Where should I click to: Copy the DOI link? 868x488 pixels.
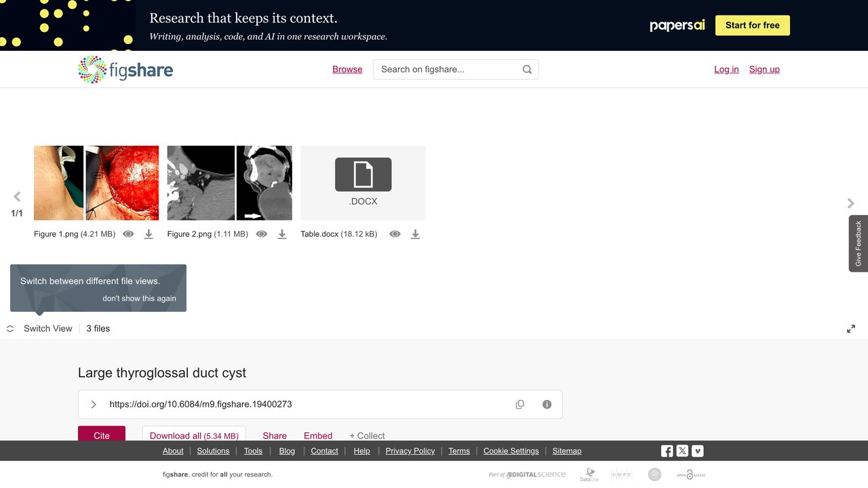tap(520, 405)
